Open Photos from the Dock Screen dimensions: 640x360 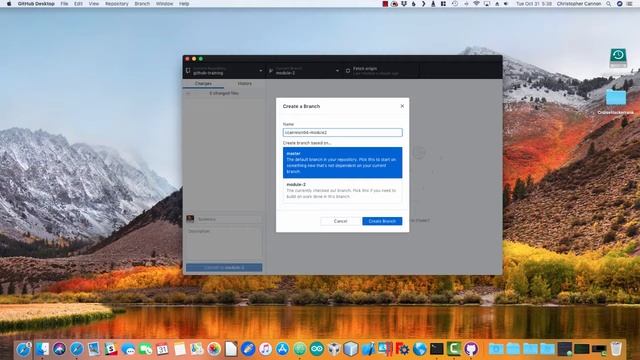(x=214, y=349)
